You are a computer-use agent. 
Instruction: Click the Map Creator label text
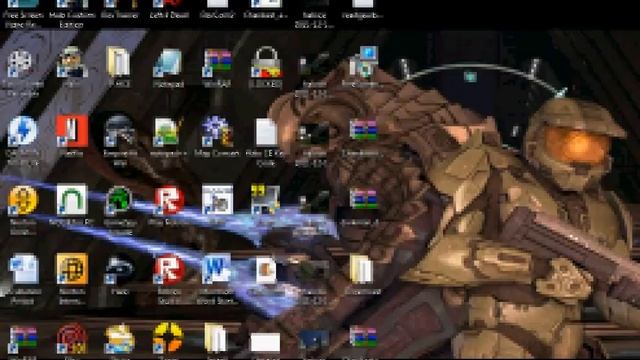click(x=217, y=154)
